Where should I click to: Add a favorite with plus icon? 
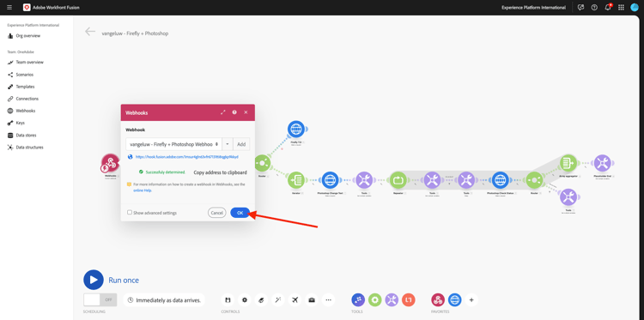[471, 300]
